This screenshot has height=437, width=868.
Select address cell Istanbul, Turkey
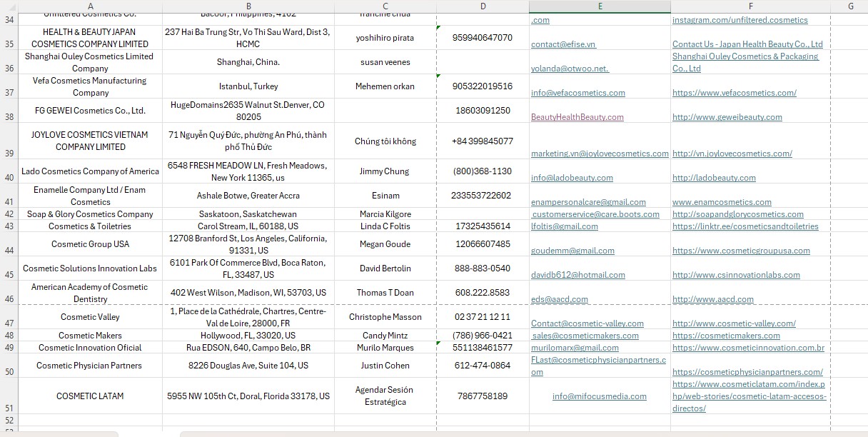pos(248,86)
